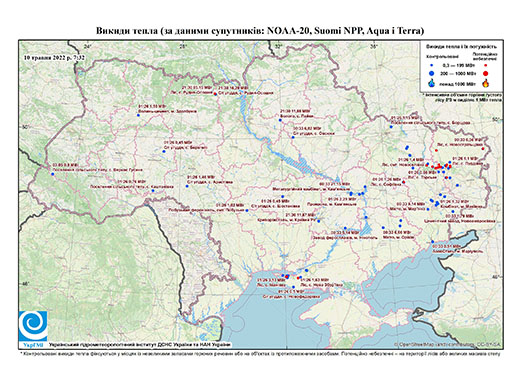Select the red marker near the Sofiivka label
The width and height of the screenshot is (520, 368).
[x=403, y=182]
